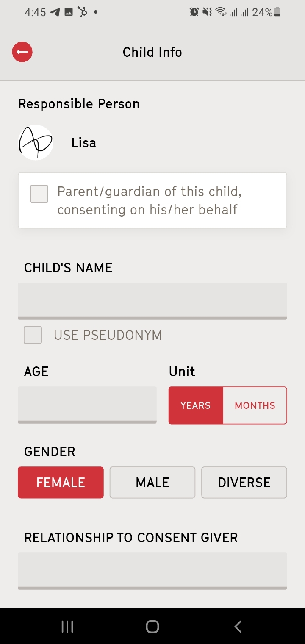Open Relationship to Consent Giver field
This screenshot has width=305, height=644.
click(x=152, y=571)
